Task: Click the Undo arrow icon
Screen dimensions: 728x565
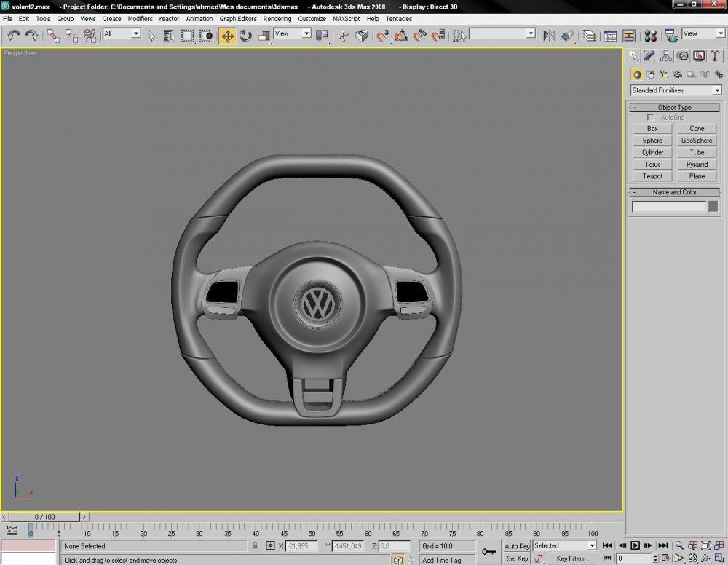Action: pos(13,36)
